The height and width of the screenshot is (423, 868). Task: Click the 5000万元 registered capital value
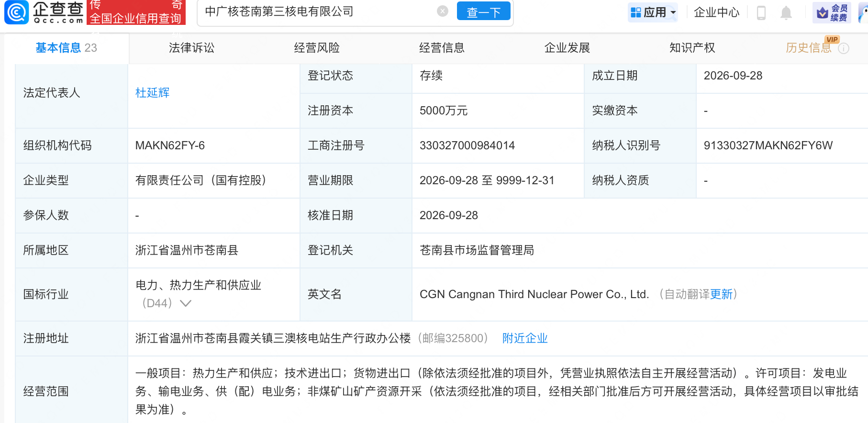coord(444,111)
